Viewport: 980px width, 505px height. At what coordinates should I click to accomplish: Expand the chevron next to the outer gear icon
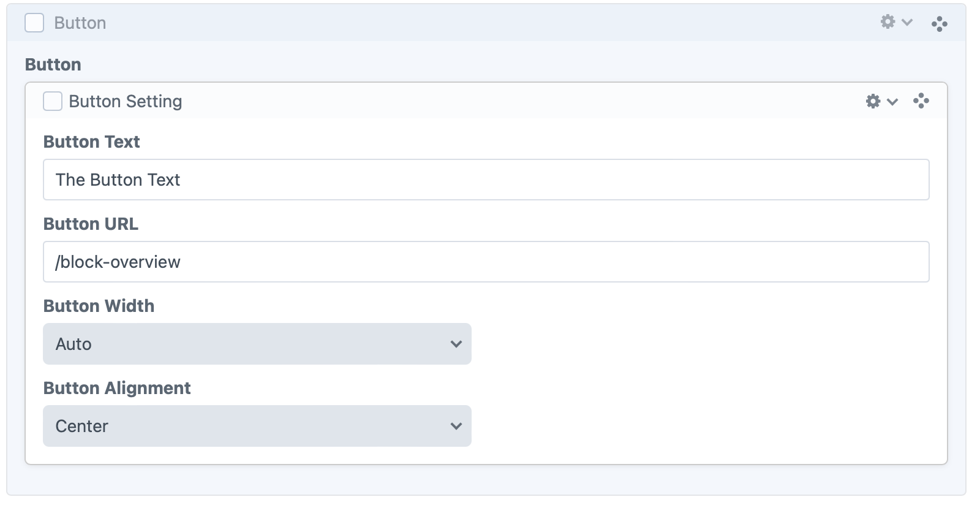(x=908, y=22)
